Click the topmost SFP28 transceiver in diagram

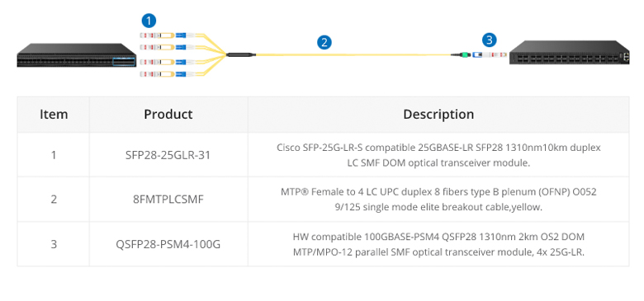pos(158,35)
